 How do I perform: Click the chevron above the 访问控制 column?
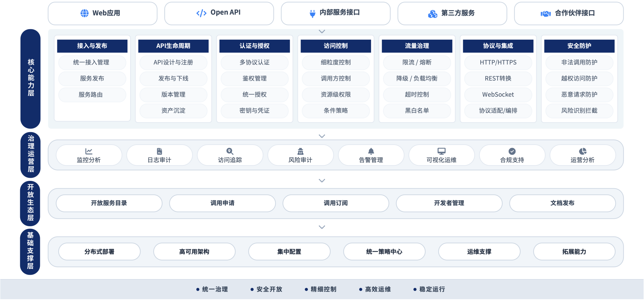click(322, 32)
